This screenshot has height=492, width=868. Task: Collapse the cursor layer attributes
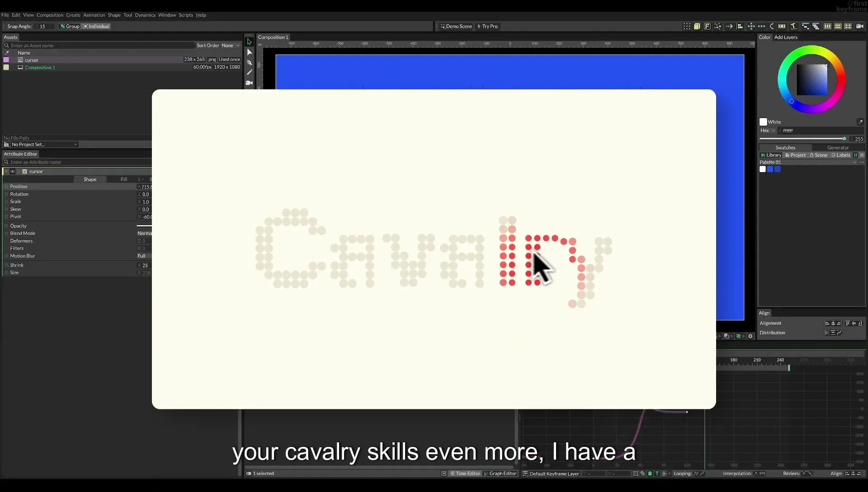(x=6, y=171)
